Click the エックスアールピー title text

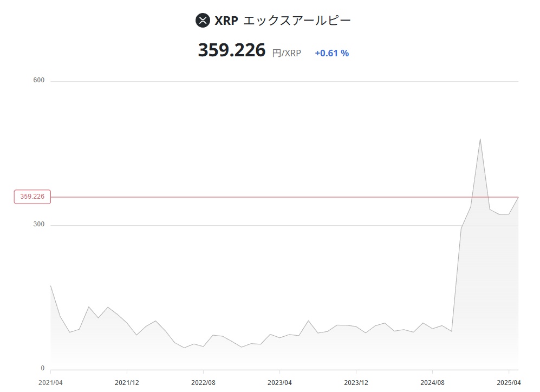[x=297, y=21]
